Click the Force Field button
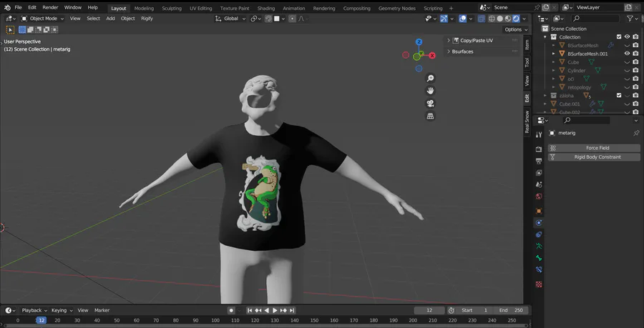This screenshot has height=328, width=644. click(594, 148)
